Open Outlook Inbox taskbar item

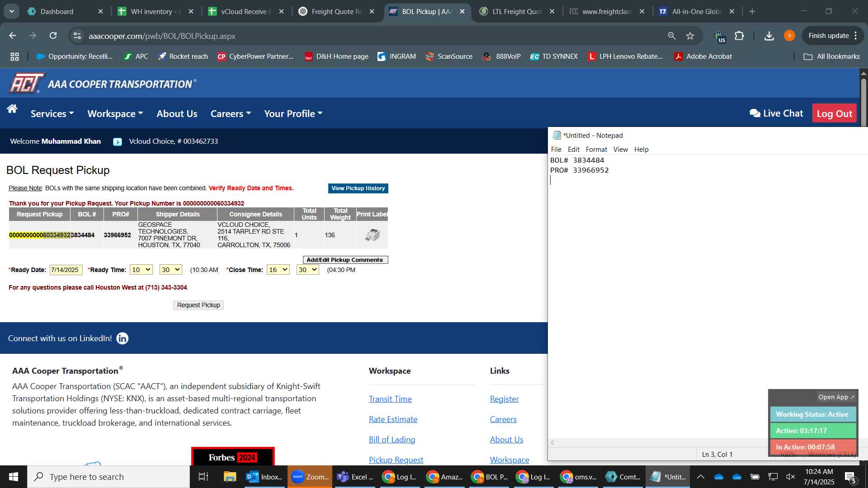(x=264, y=477)
